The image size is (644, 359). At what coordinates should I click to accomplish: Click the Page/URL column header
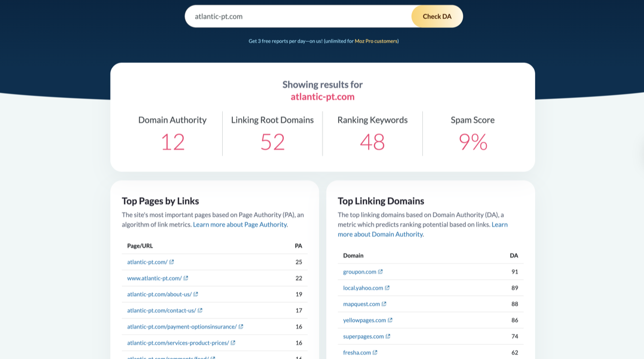[140, 246]
